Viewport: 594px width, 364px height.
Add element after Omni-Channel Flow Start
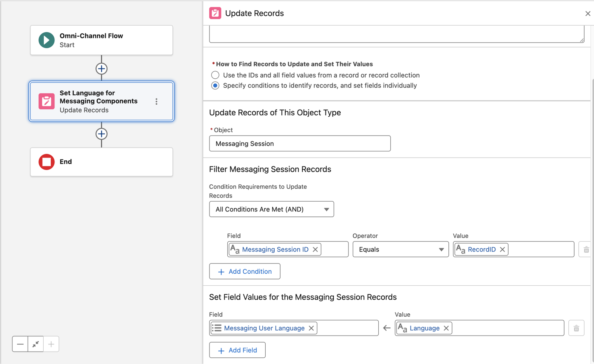click(101, 68)
